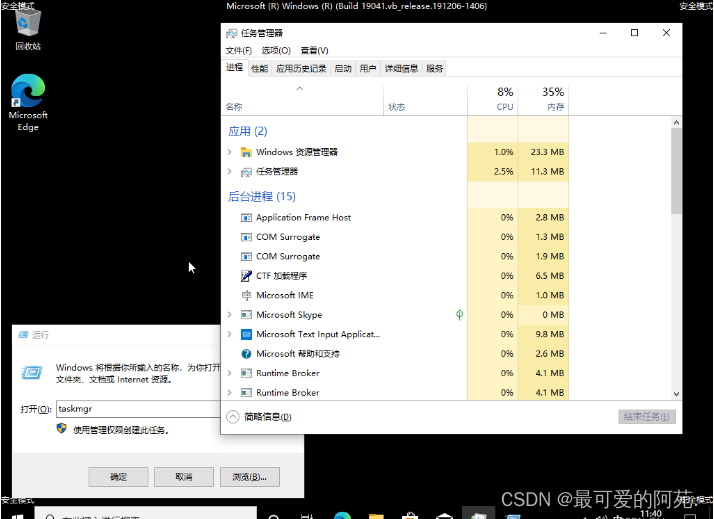Click the 23.3 MB memory cell
The image size is (714, 519).
[x=543, y=152]
